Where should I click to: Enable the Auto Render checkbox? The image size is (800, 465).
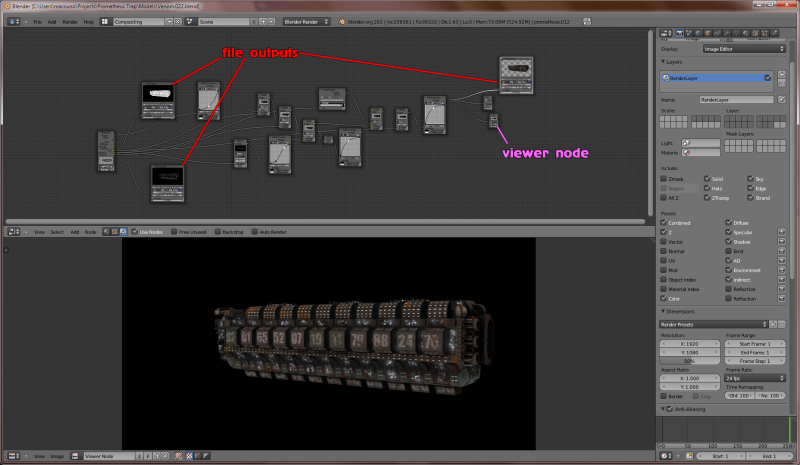pos(255,232)
